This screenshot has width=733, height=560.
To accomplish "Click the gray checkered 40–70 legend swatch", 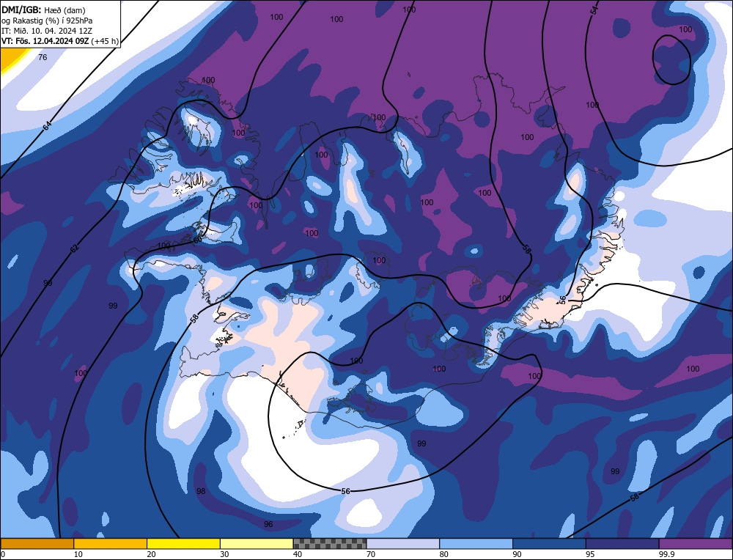I will pyautogui.click(x=330, y=544).
